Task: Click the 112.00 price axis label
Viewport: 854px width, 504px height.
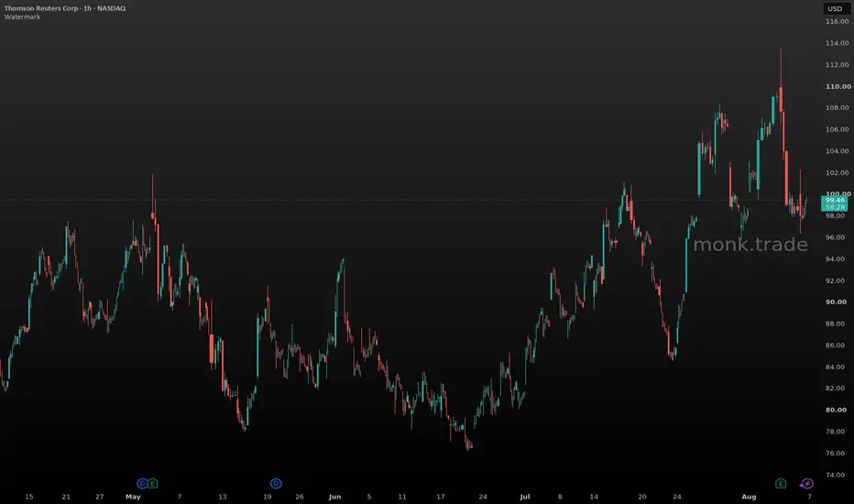Action: pyautogui.click(x=838, y=65)
